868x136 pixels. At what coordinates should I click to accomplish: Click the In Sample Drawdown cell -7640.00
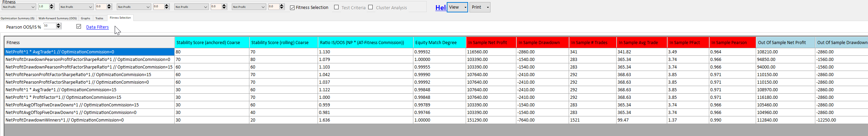pyautogui.click(x=543, y=120)
